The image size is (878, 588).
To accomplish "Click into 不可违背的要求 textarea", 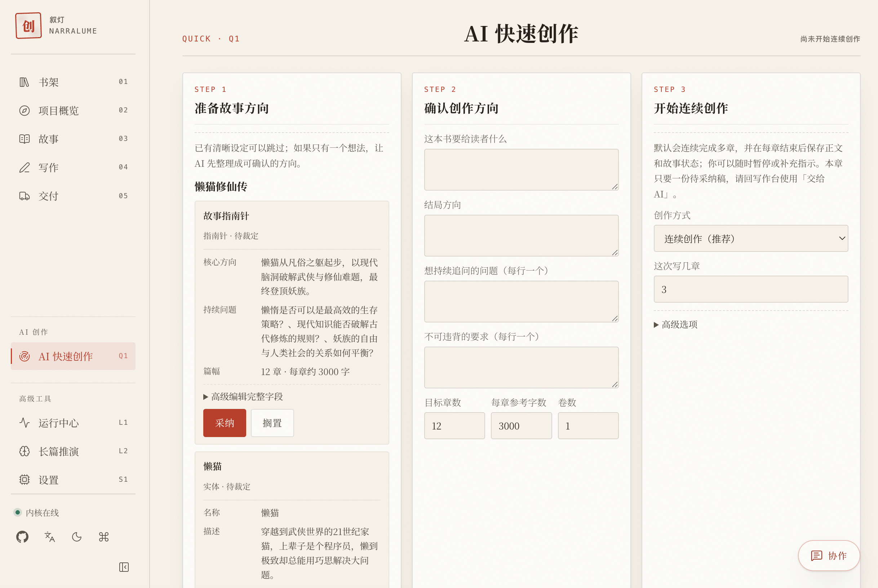I will 521,367.
